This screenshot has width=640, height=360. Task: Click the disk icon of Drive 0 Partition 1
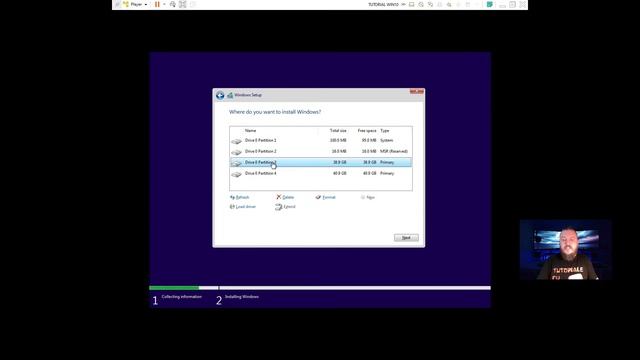pos(236,141)
